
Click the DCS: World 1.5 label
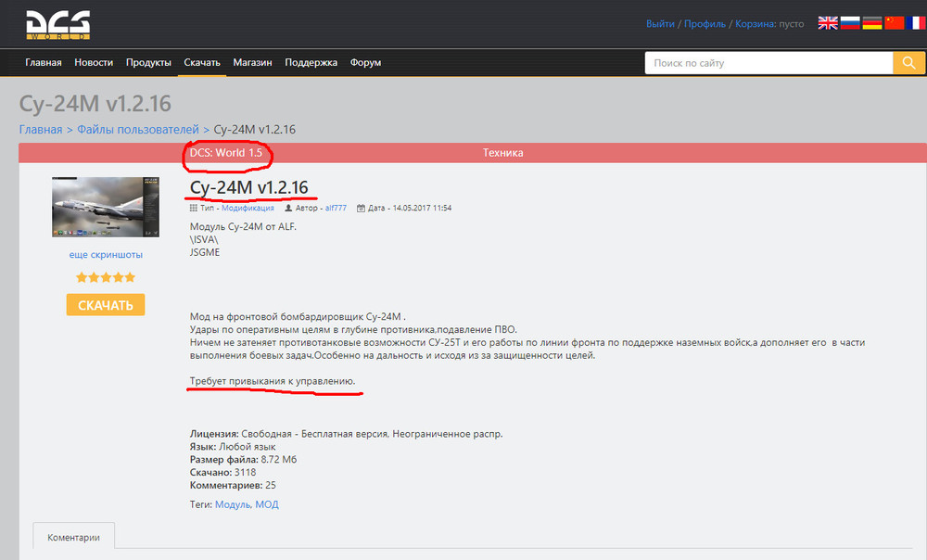point(226,153)
